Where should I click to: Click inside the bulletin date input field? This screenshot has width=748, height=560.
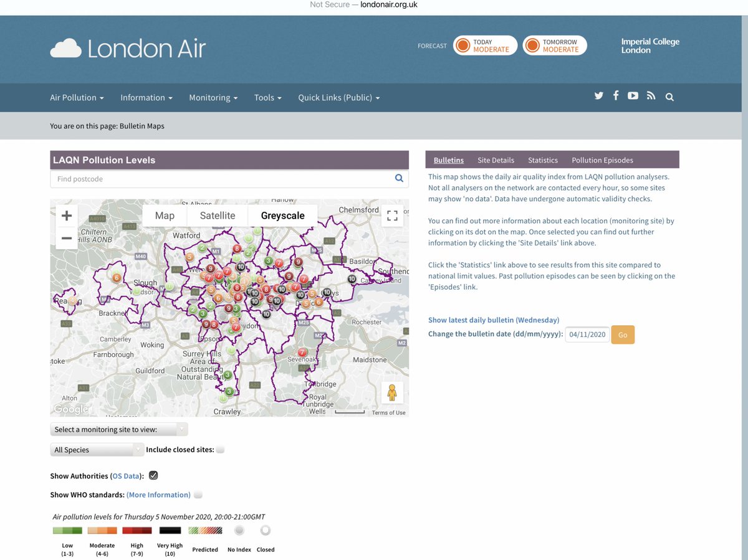[x=587, y=334]
